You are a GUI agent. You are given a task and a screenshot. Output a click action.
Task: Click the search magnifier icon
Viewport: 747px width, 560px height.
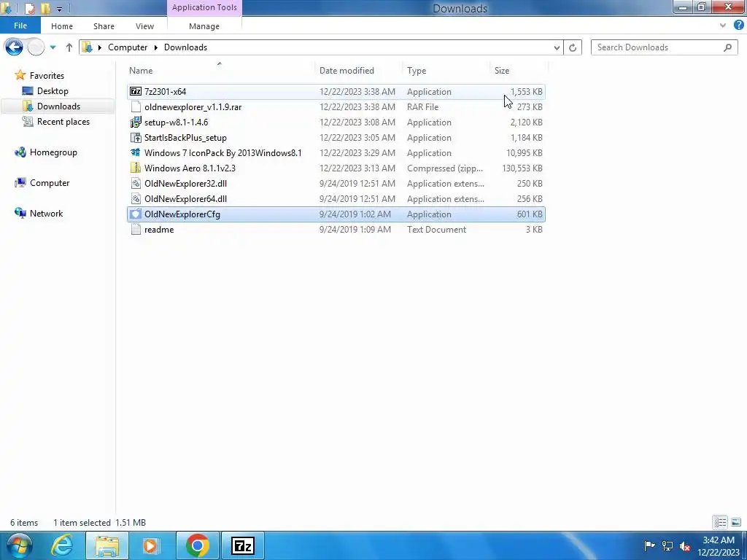click(727, 47)
